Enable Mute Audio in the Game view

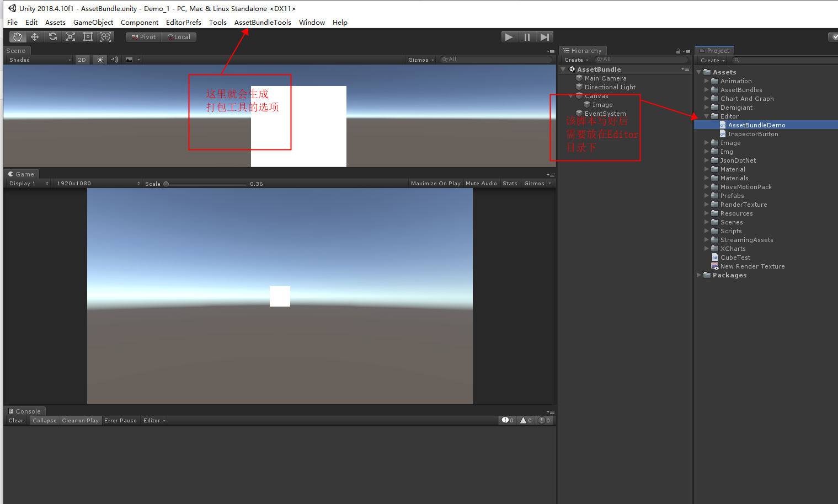[481, 183]
